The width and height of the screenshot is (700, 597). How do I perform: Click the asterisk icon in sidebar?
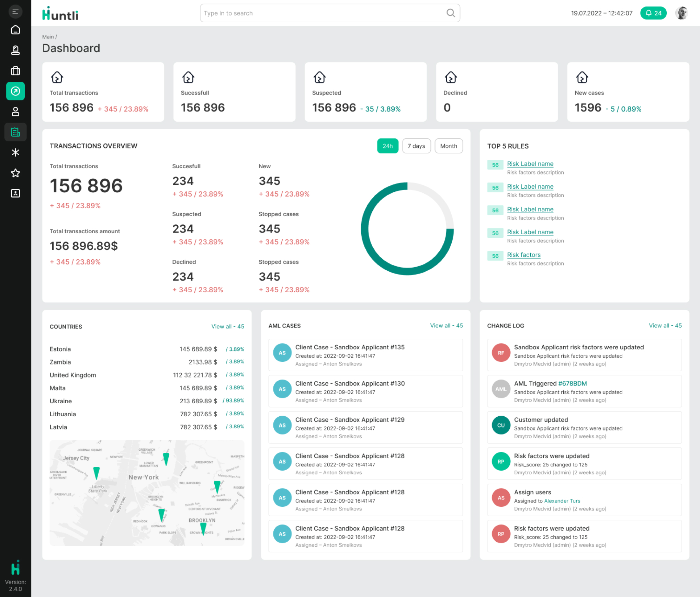tap(15, 152)
